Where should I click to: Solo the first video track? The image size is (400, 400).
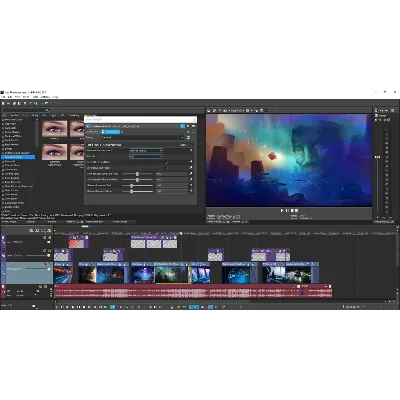(49, 237)
